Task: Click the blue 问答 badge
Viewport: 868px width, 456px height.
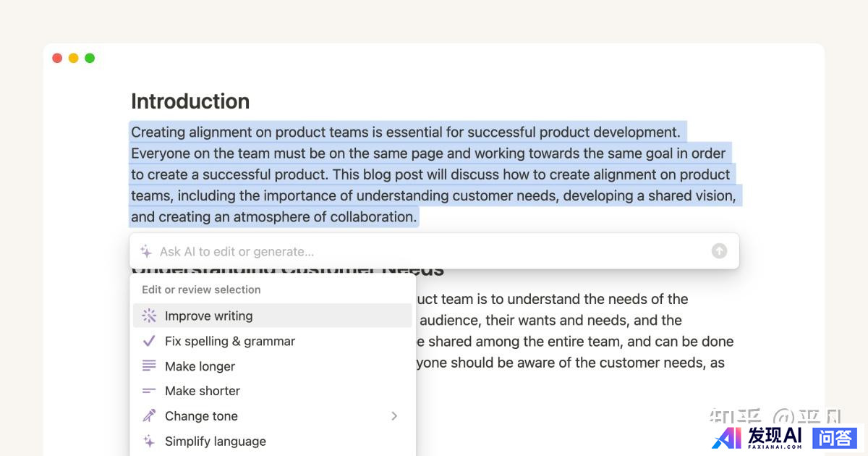Action: point(834,438)
